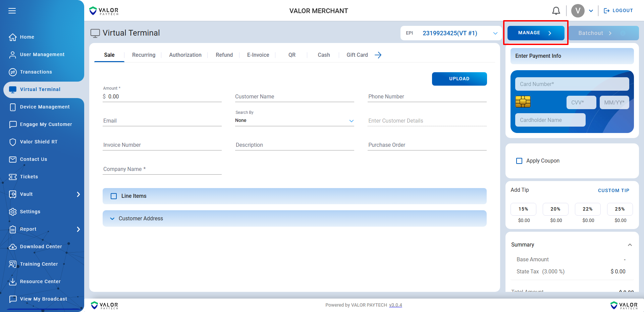Click the UPLOAD button

tap(459, 79)
